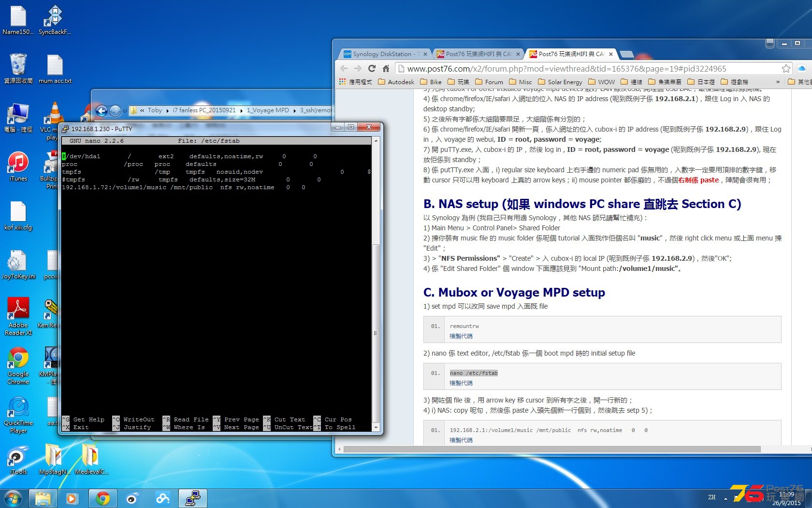Open the Name150 file on desktop
The height and width of the screenshot is (508, 812).
coord(18,20)
